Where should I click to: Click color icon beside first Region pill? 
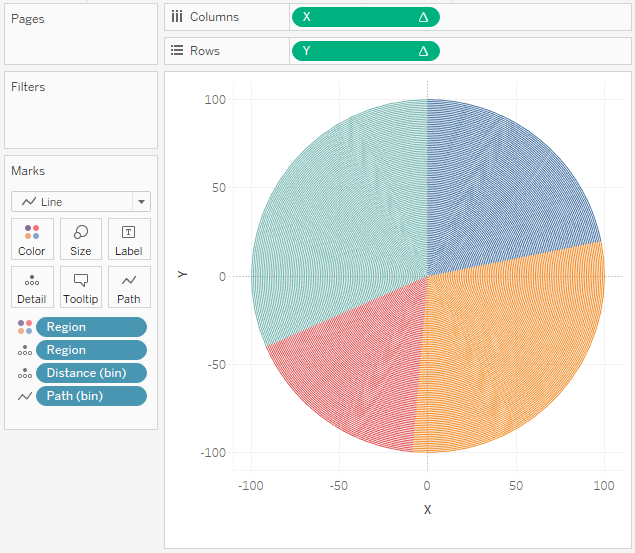pyautogui.click(x=25, y=327)
